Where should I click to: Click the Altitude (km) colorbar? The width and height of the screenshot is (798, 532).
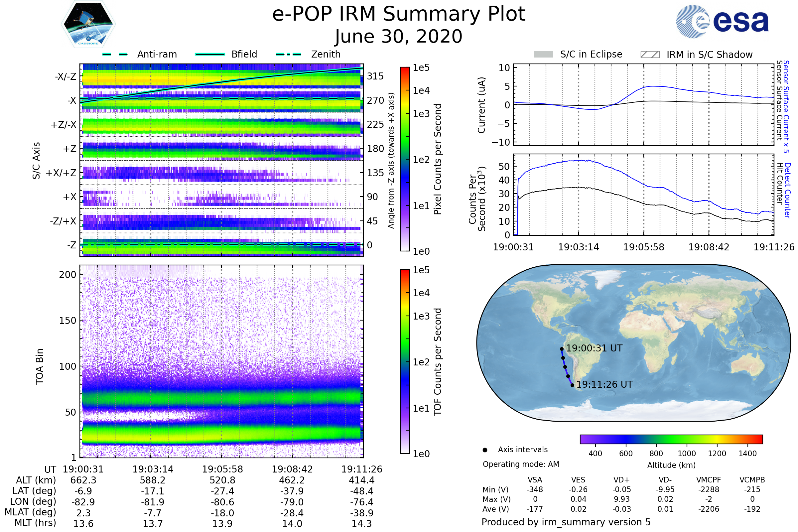(x=671, y=439)
